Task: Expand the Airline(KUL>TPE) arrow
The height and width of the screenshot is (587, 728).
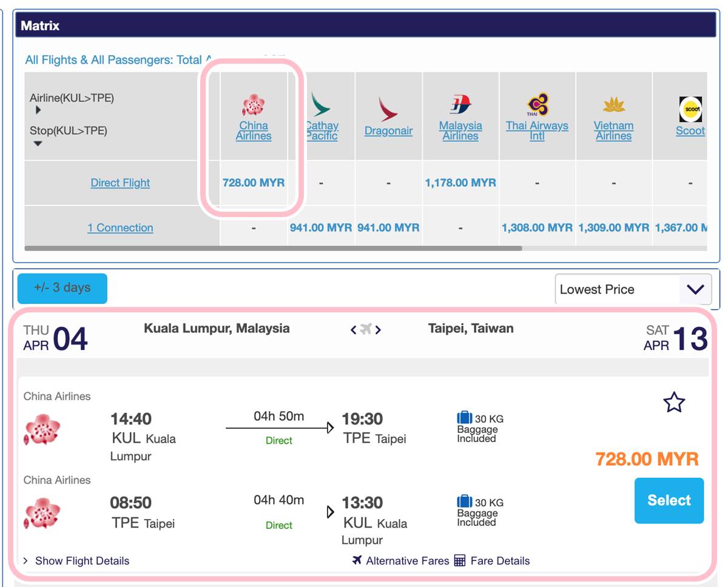Action: [x=38, y=110]
